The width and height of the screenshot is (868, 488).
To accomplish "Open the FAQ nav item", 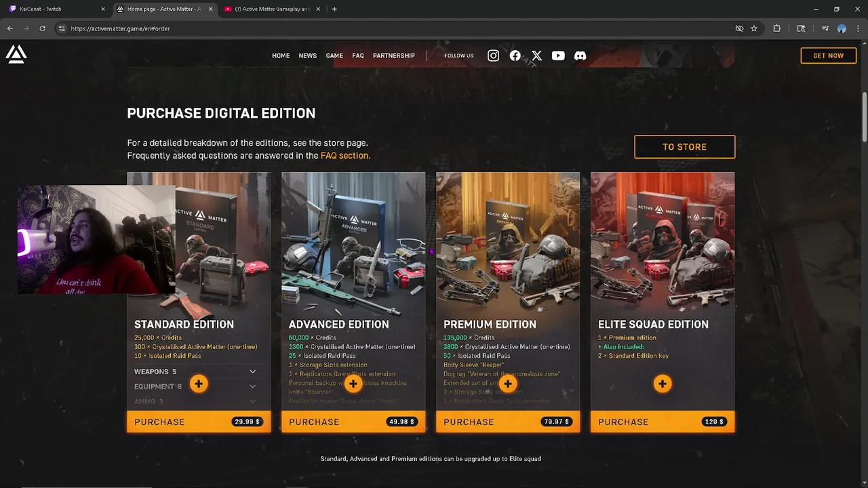I will [358, 56].
